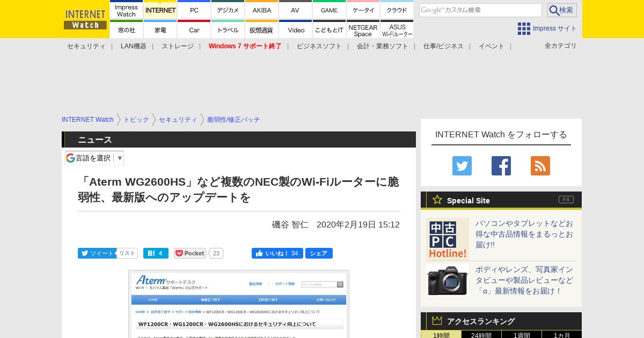The height and width of the screenshot is (338, 644).
Task: Bookmark with the Hatena B! button
Action: tap(156, 253)
